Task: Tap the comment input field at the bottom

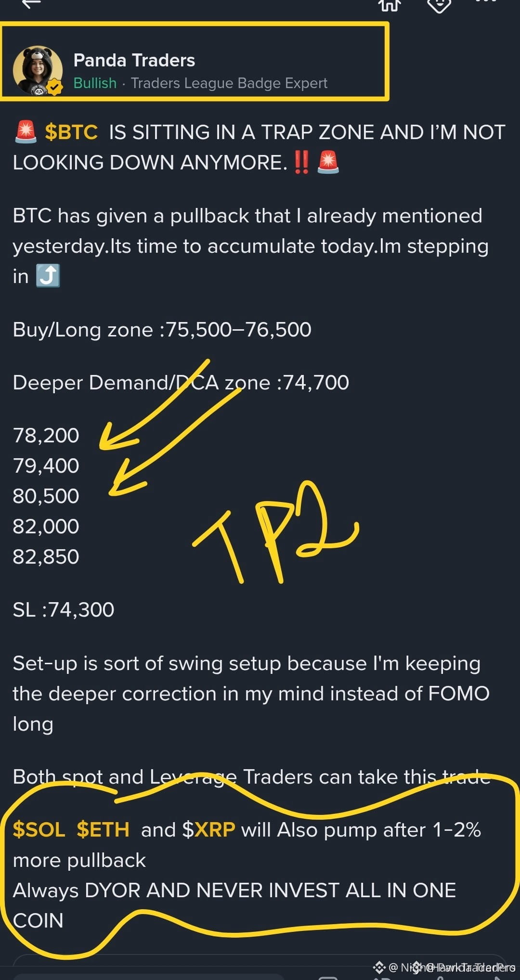Action: (x=149, y=977)
